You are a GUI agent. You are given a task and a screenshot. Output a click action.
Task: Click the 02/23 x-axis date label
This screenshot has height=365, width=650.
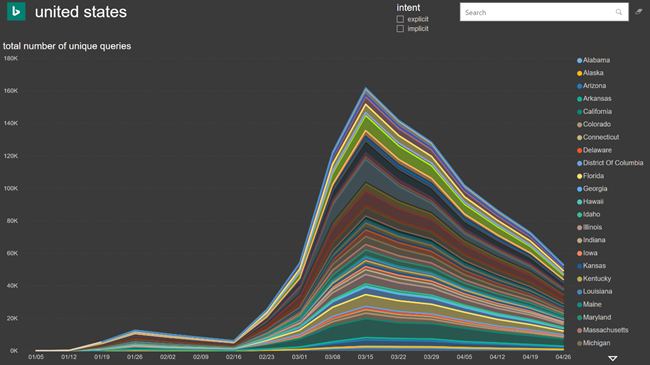[x=267, y=357]
